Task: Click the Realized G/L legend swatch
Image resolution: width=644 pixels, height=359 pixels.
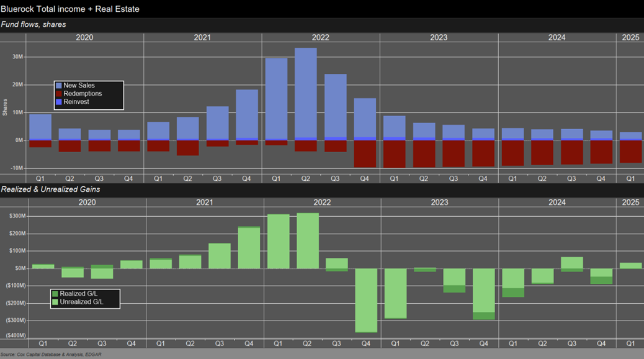Action: [x=55, y=294]
